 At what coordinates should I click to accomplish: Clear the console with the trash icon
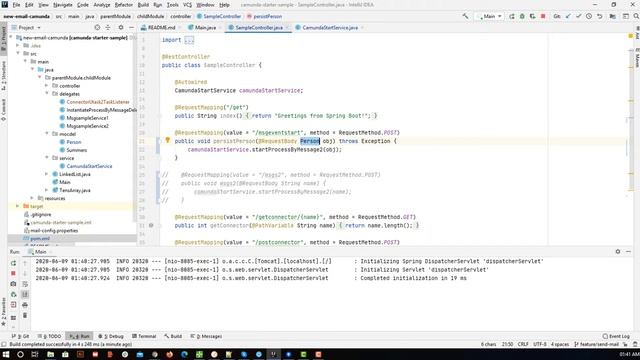tap(25, 316)
